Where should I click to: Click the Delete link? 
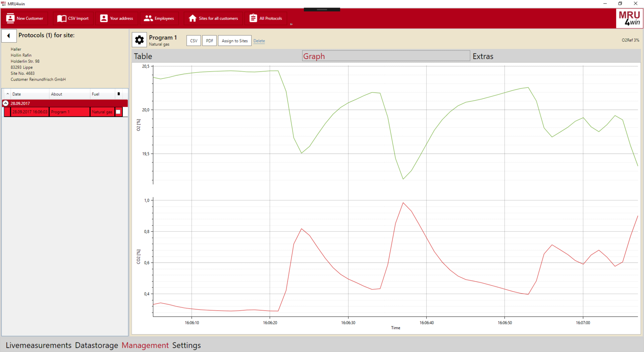tap(259, 41)
